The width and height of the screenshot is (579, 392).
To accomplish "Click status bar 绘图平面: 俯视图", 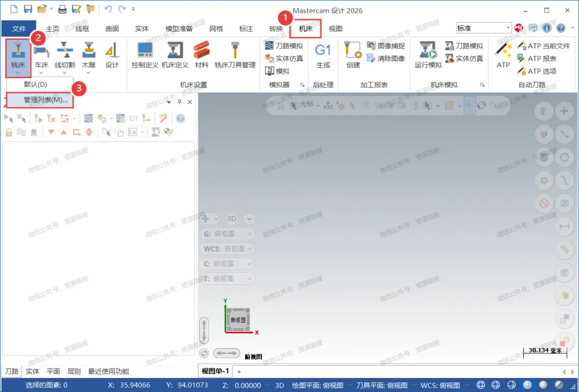I will [x=317, y=386].
